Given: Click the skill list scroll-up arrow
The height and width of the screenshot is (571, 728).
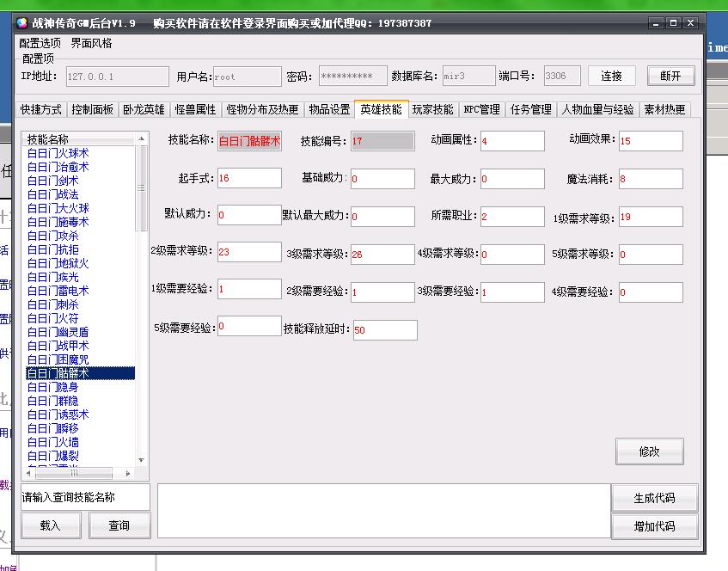Looking at the screenshot, I should (x=143, y=138).
